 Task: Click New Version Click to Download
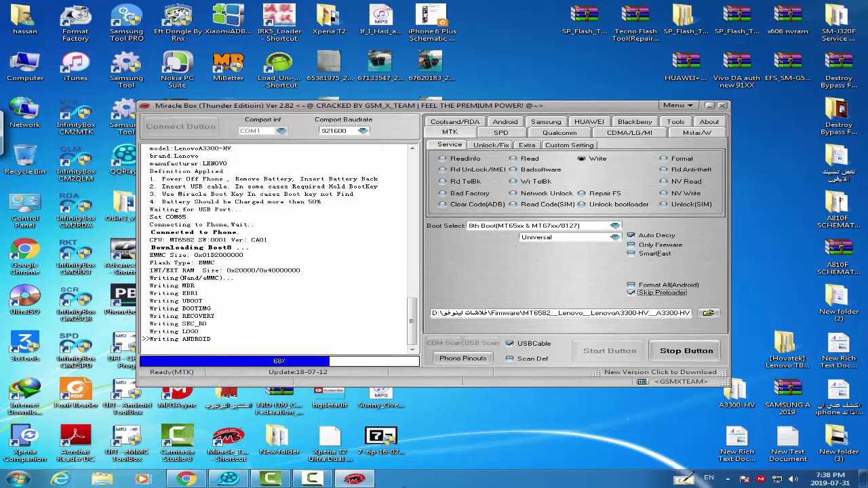pos(660,372)
